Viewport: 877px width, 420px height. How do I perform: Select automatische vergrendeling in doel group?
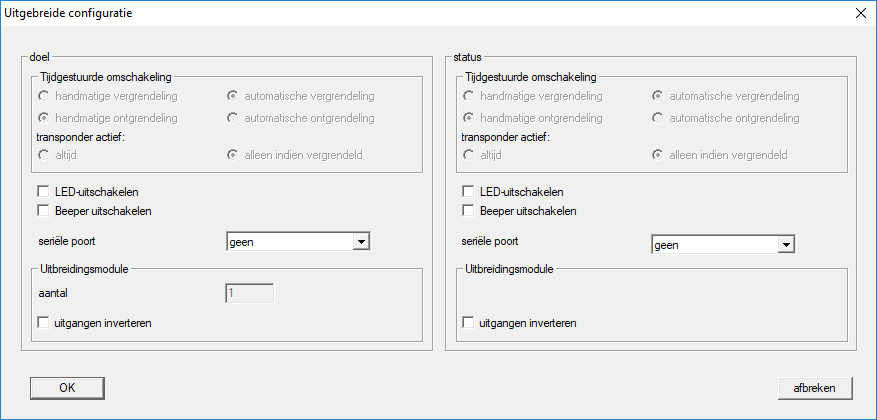point(233,97)
